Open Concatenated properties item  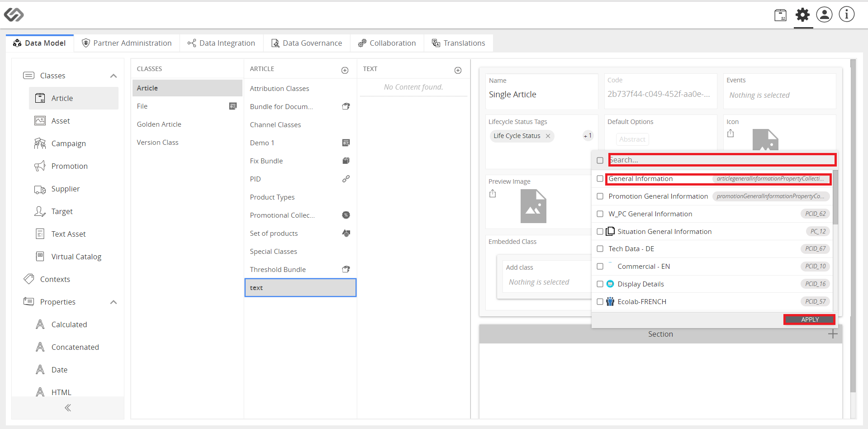[x=75, y=347]
